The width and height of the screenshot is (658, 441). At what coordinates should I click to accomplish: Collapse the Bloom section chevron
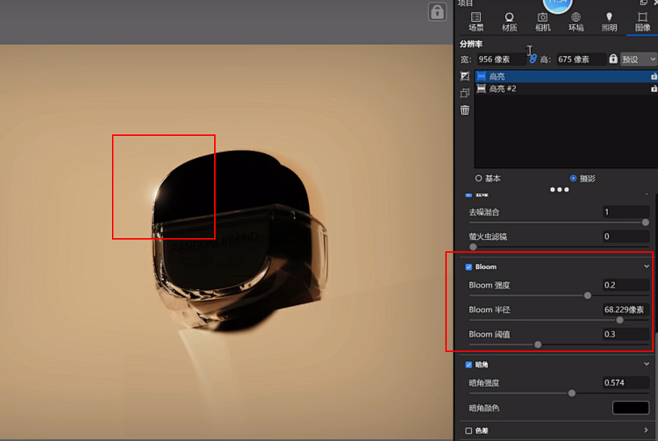pos(646,267)
